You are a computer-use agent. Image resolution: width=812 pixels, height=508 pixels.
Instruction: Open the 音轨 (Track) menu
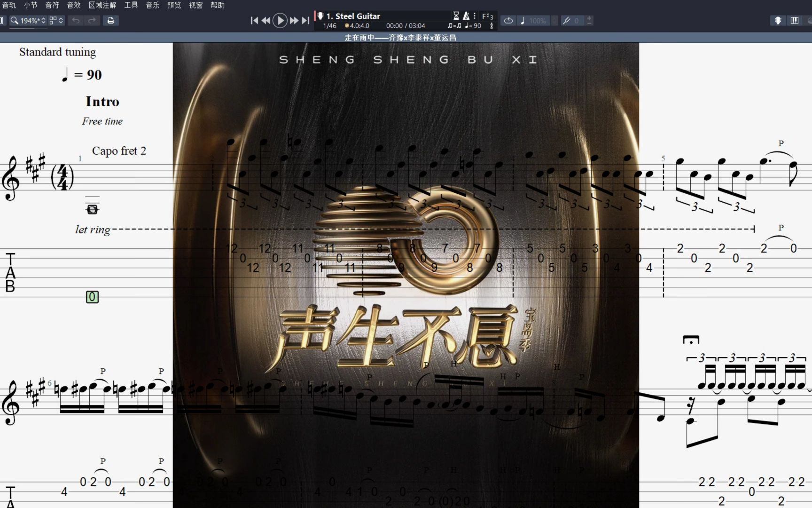pos(9,5)
